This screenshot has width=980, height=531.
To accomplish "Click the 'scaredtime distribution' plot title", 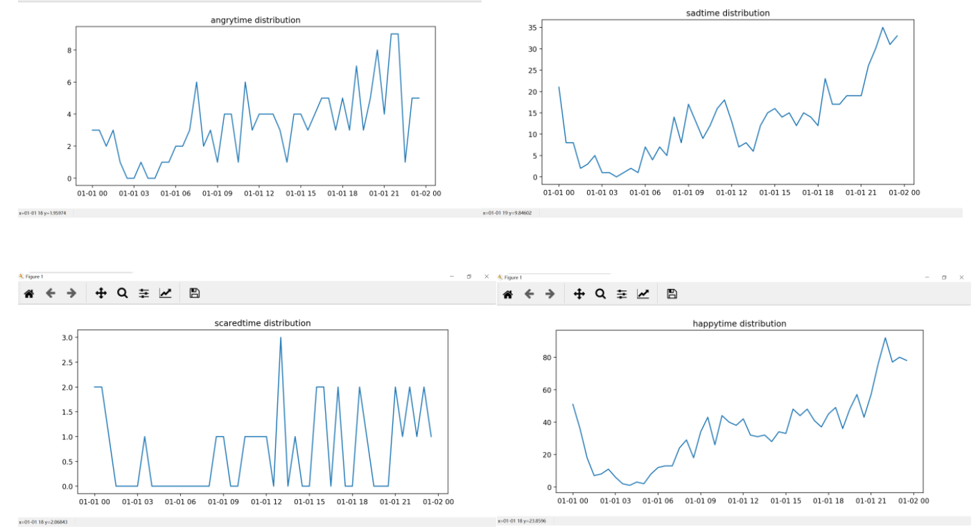I will pyautogui.click(x=264, y=323).
